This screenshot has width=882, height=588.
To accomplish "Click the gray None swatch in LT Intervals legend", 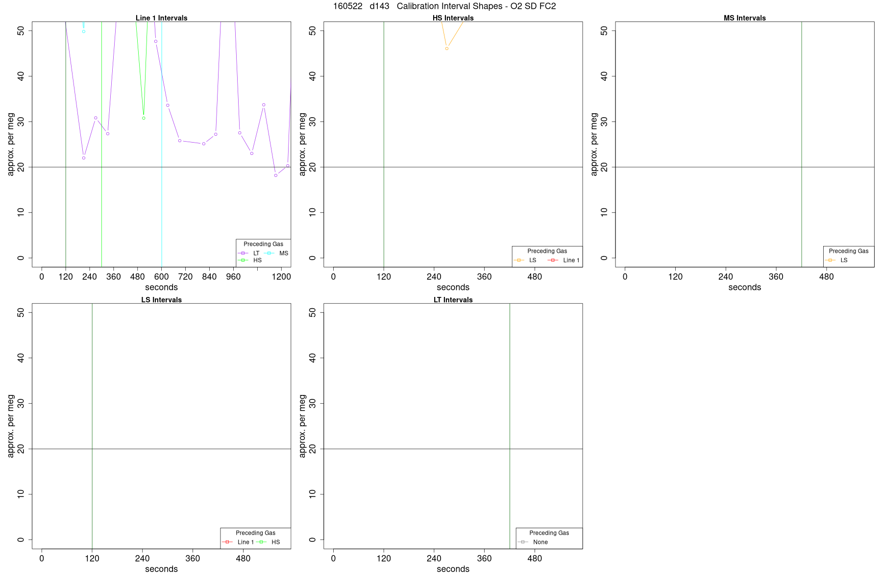I will click(523, 542).
